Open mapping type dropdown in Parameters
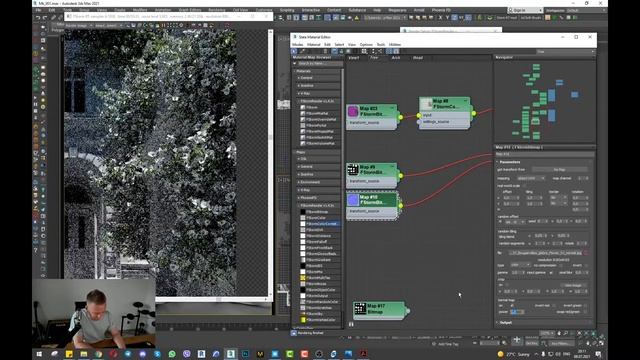This screenshot has height=360, width=640. coord(531,178)
